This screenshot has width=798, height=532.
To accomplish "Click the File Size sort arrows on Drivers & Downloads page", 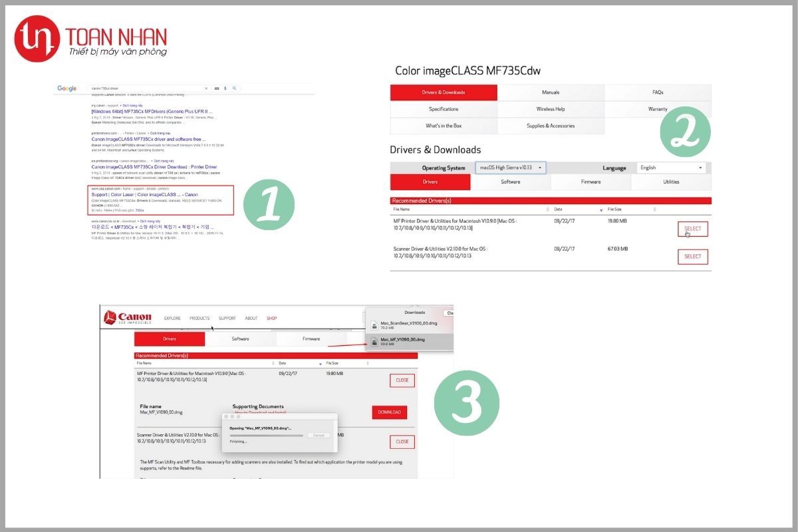I will pyautogui.click(x=655, y=209).
